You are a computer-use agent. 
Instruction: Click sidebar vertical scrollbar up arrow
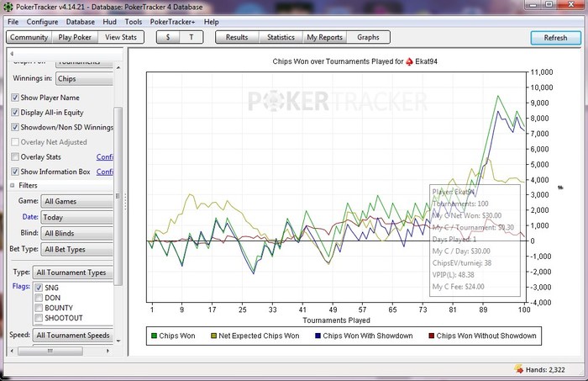[118, 67]
